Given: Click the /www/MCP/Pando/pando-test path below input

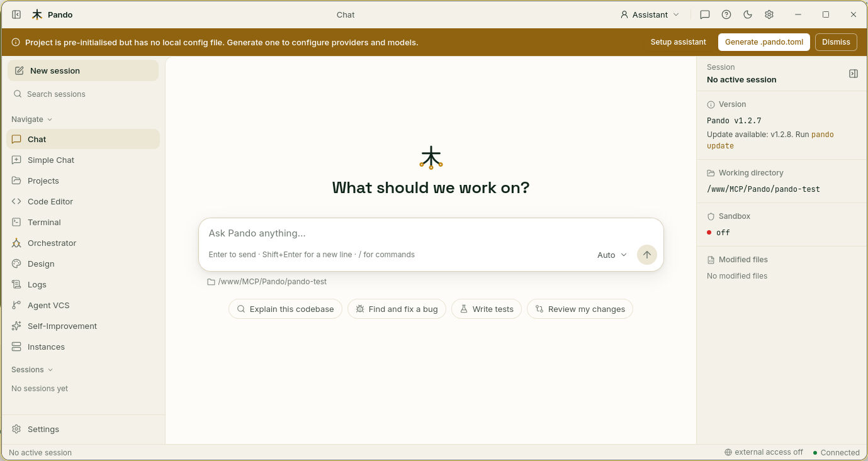Looking at the screenshot, I should tap(267, 282).
